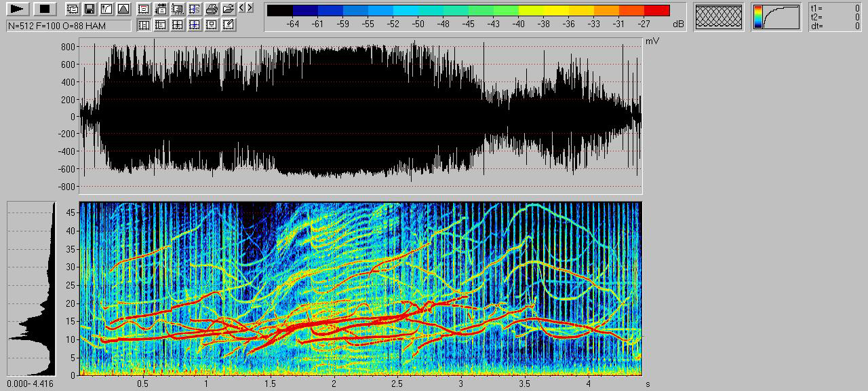Click the power spectrum panel left of spectrogram
The height and width of the screenshot is (391, 868).
click(31, 288)
